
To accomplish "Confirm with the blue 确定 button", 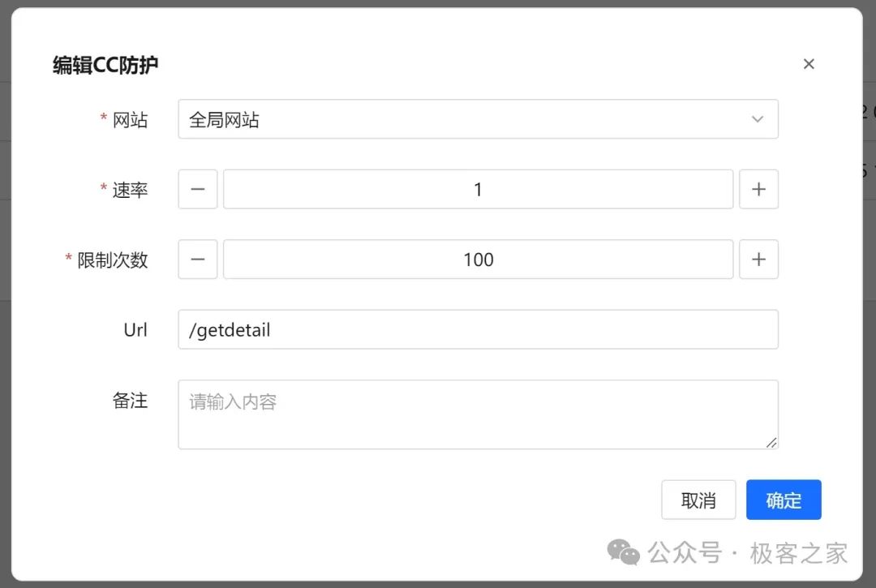I will 784,500.
